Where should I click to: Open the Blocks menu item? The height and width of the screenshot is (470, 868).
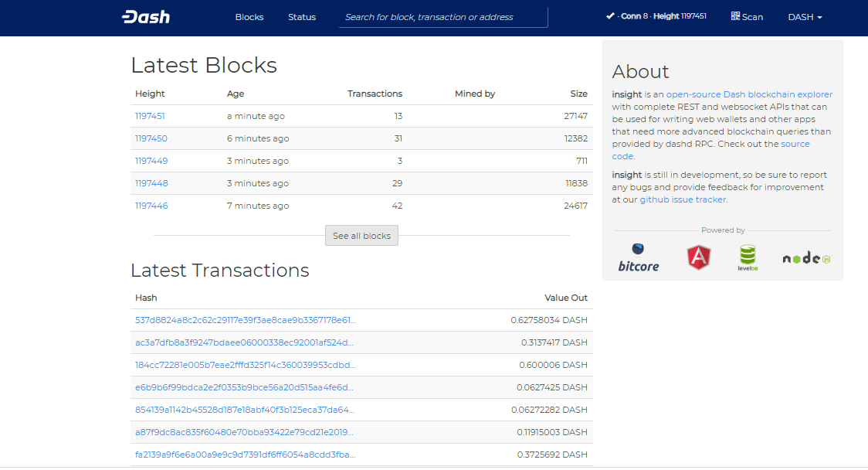[x=249, y=17]
